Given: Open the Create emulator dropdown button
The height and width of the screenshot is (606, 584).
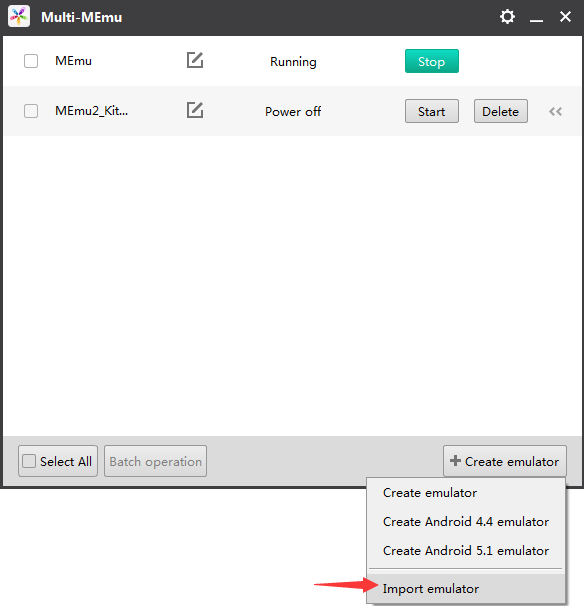Looking at the screenshot, I should point(505,461).
